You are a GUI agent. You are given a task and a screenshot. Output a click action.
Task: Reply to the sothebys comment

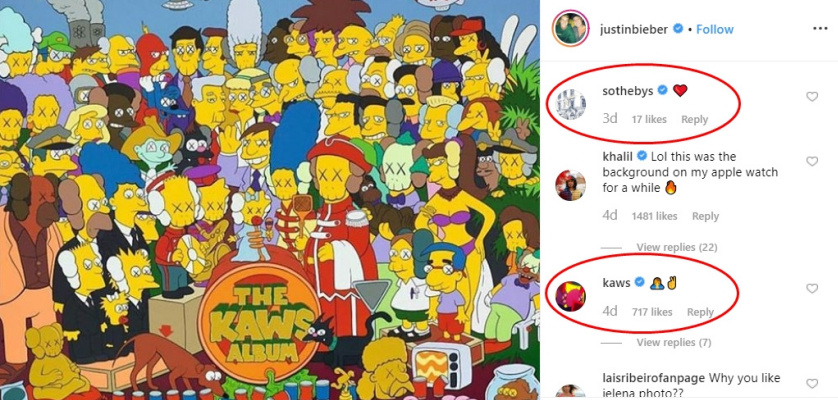pos(694,120)
